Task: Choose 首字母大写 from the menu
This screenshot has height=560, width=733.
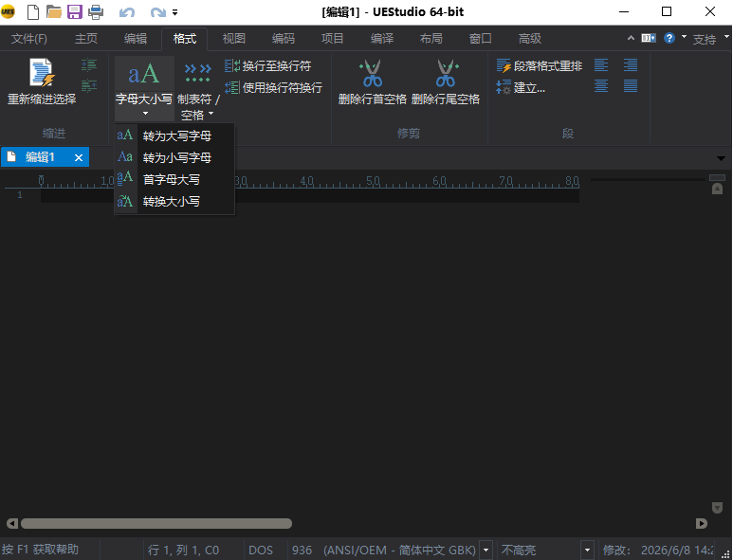Action: pyautogui.click(x=174, y=179)
